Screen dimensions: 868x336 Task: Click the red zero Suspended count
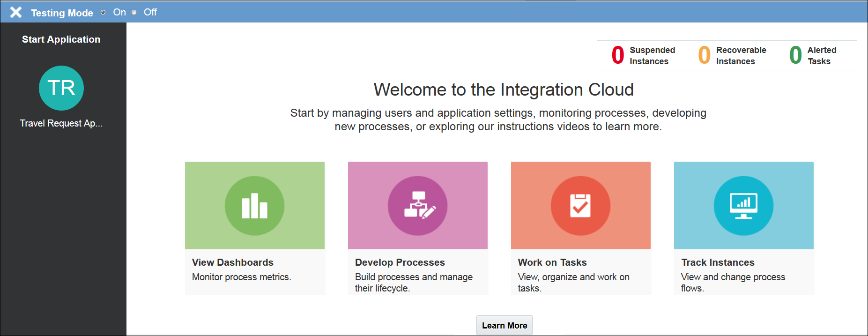pos(618,55)
